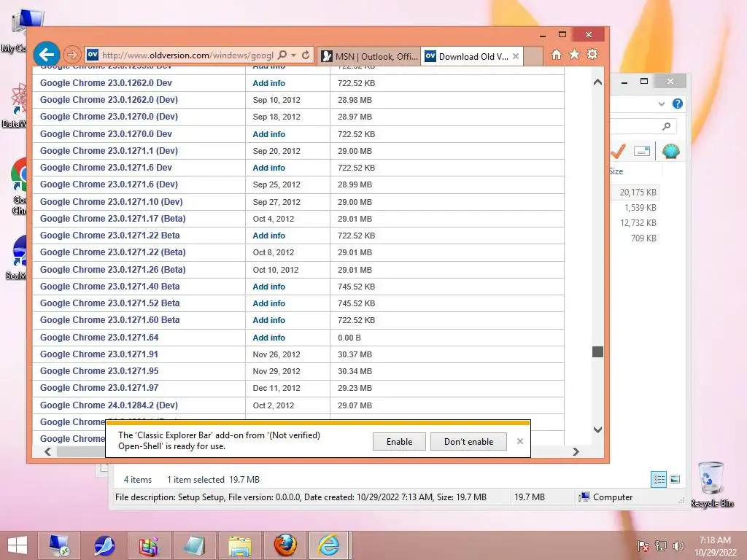This screenshot has width=747, height=560.
Task: Open File Explorer from the taskbar
Action: point(239,545)
